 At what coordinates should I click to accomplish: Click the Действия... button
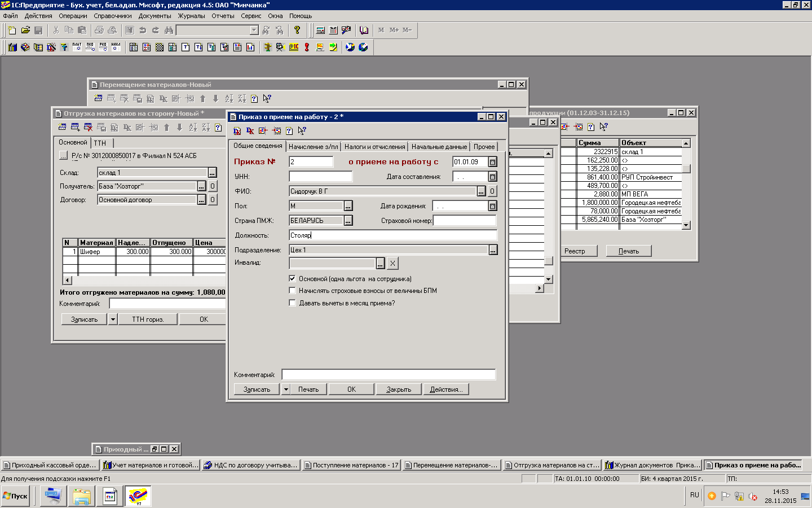(x=446, y=389)
